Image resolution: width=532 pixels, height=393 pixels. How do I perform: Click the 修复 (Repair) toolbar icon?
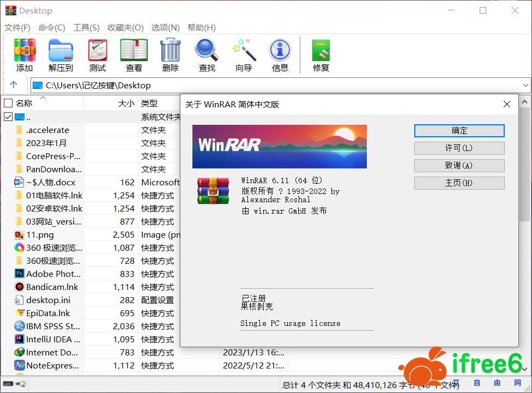pos(321,55)
